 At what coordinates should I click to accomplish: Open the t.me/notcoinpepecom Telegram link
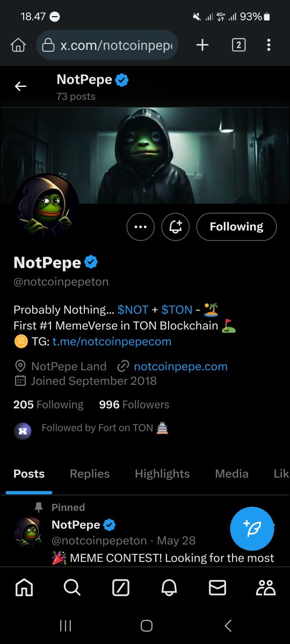pos(112,341)
